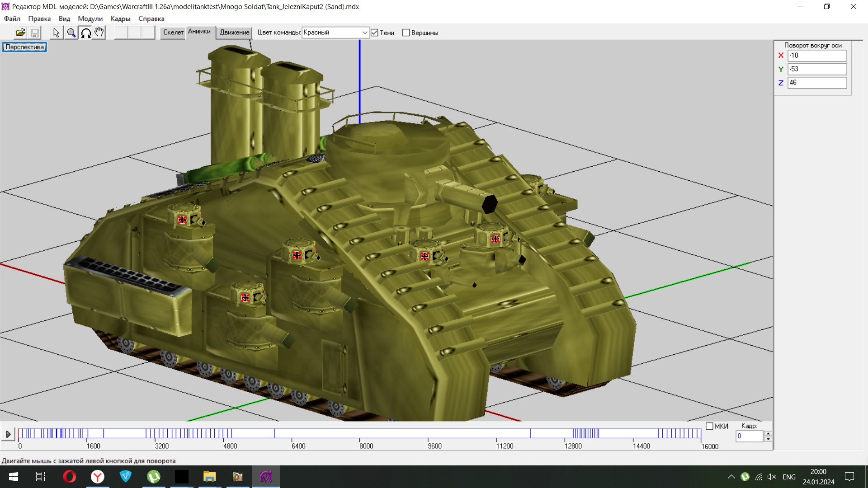Disable the Тени shadows checkbox
Image resolution: width=868 pixels, height=488 pixels.
(x=374, y=33)
